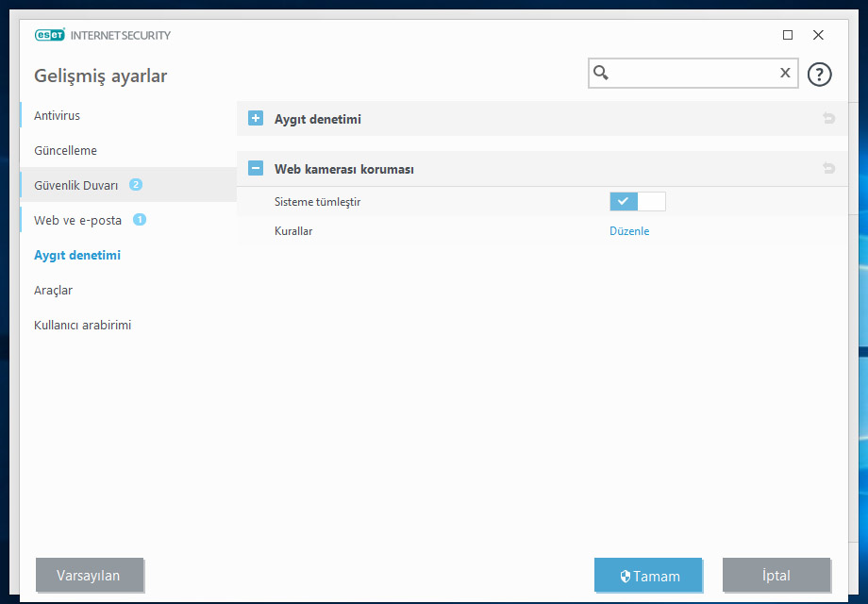Select Web ve e-posta category
Viewport: 868px width, 604px height.
coord(77,220)
